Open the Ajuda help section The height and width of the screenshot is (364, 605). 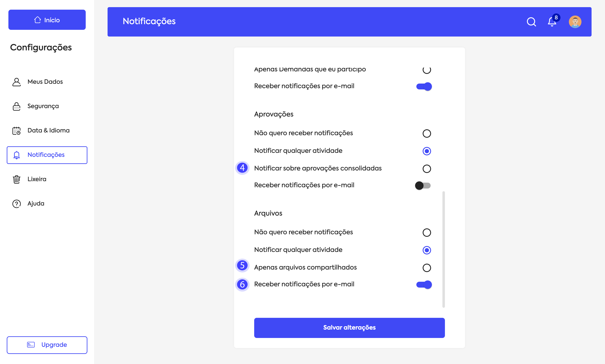[36, 204]
